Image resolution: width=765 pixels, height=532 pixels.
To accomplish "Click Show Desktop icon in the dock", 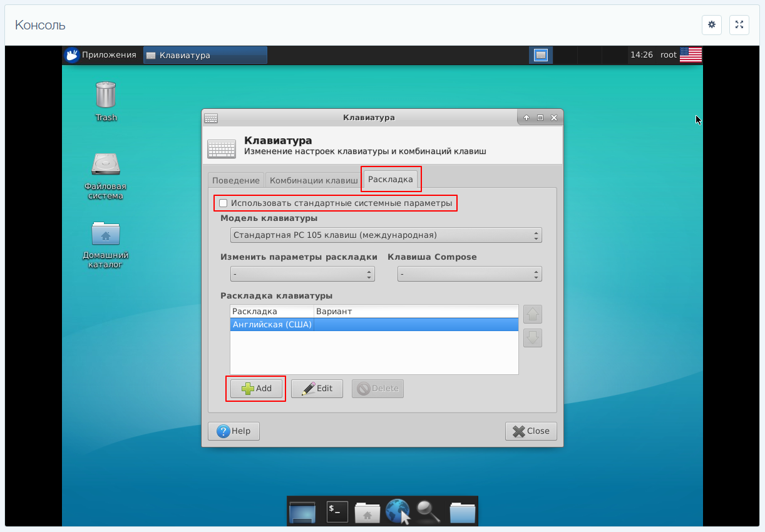I will 303,512.
